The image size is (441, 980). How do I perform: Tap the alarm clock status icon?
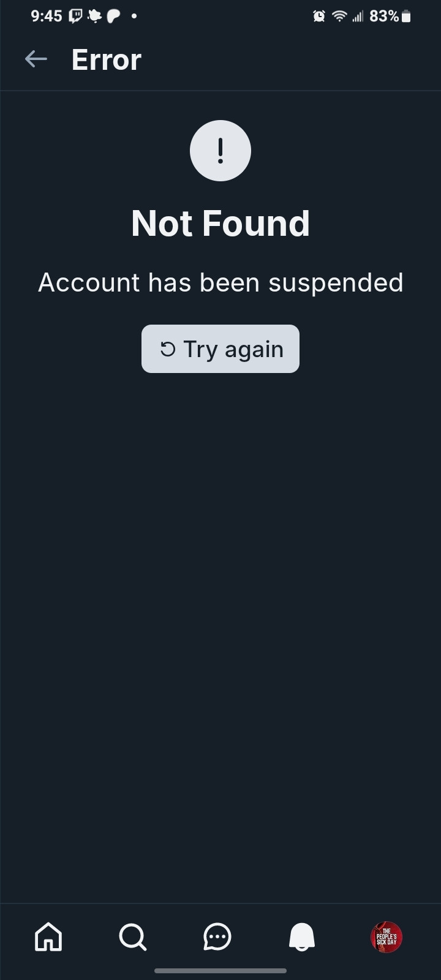pos(319,16)
